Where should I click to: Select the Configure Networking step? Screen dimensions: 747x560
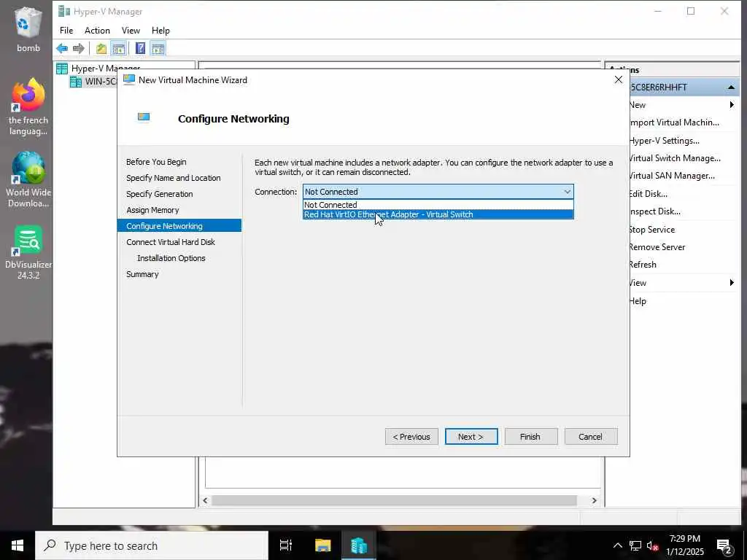coord(179,226)
